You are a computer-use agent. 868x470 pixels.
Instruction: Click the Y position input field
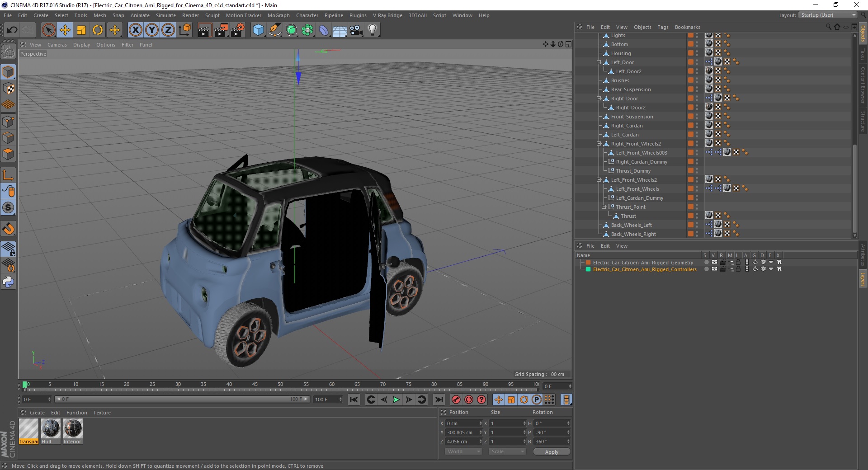click(x=464, y=432)
